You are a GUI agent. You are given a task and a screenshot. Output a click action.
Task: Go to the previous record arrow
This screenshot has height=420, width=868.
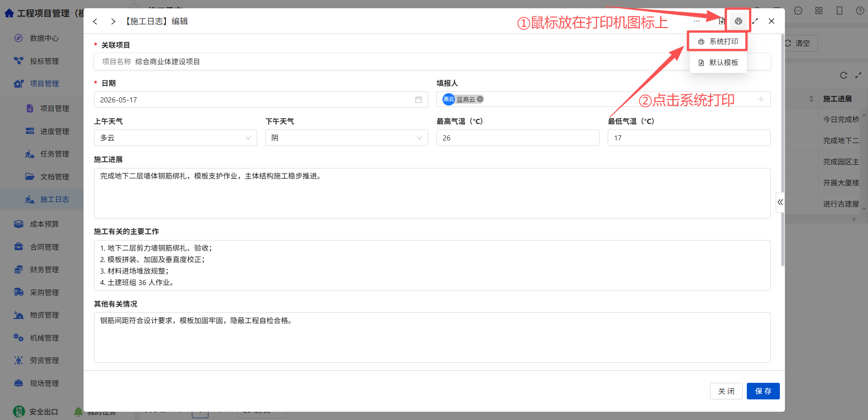[x=95, y=22]
